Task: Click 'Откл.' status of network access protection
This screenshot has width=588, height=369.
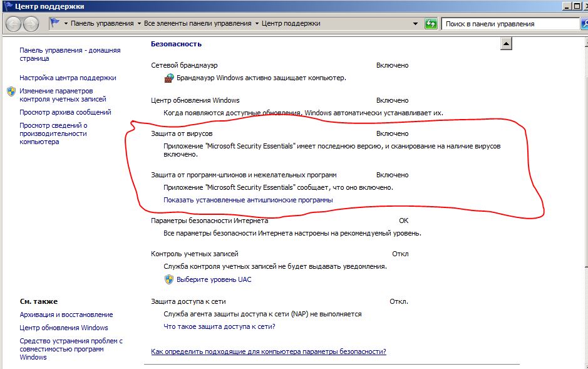Action: pyautogui.click(x=399, y=301)
